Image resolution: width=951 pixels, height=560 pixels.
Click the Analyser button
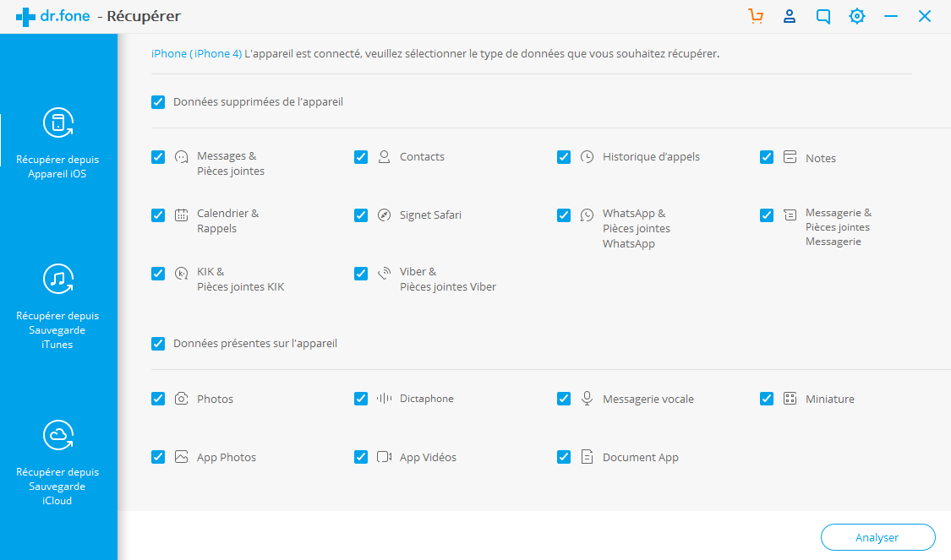877,537
